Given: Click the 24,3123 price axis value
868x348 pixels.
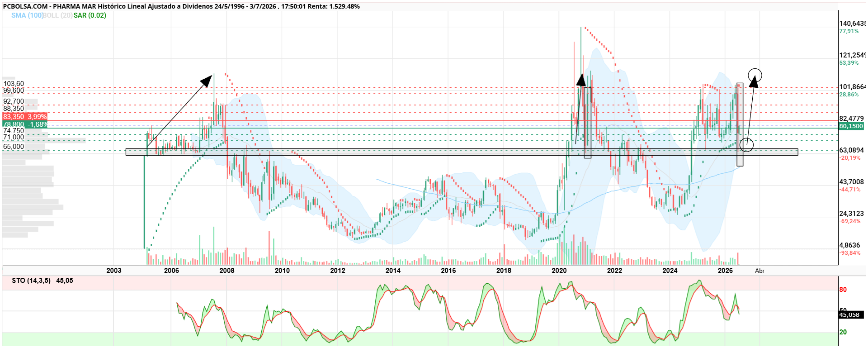Looking at the screenshot, I should [852, 214].
